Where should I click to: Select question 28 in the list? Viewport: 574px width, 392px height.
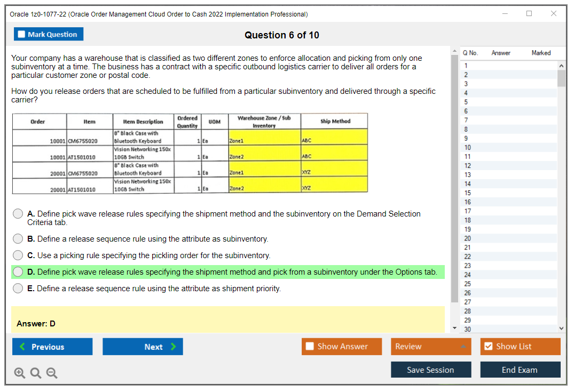pyautogui.click(x=509, y=311)
